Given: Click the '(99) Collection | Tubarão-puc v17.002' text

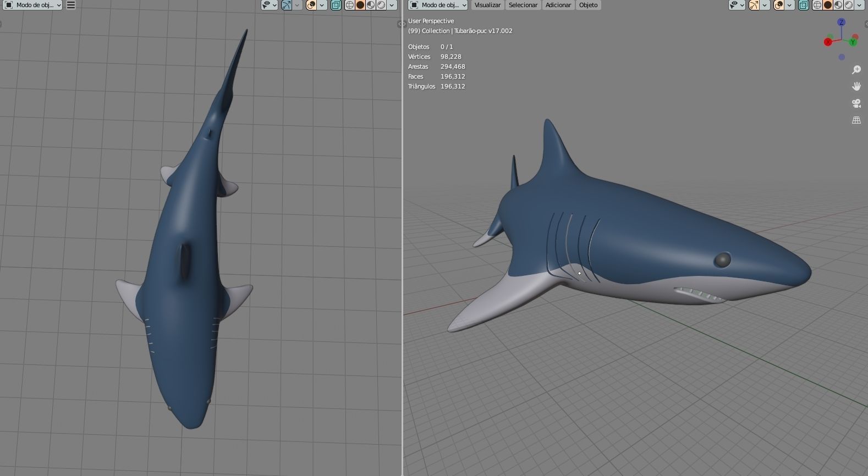Looking at the screenshot, I should (x=460, y=31).
